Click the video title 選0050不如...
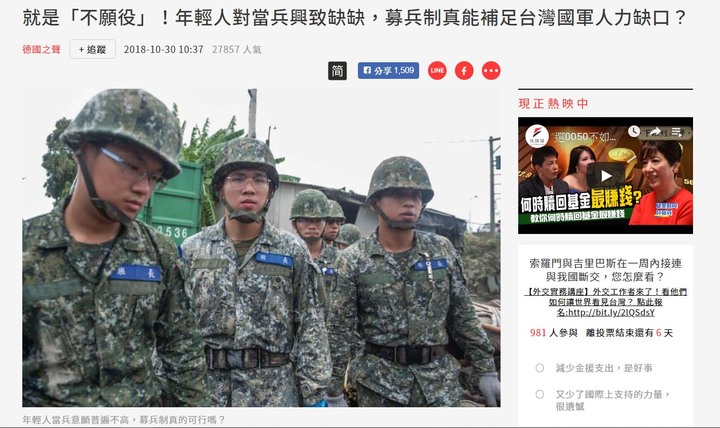Screen dimensions: 720x428 584,137
